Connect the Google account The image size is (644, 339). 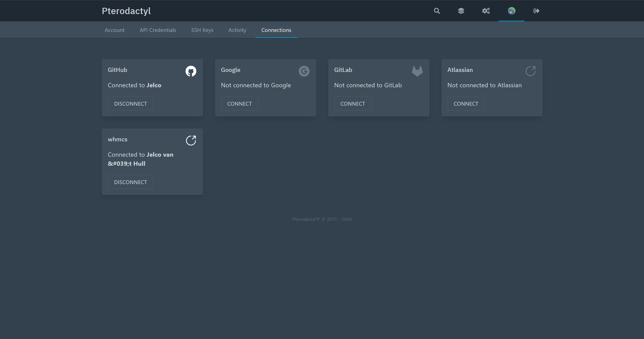[239, 104]
